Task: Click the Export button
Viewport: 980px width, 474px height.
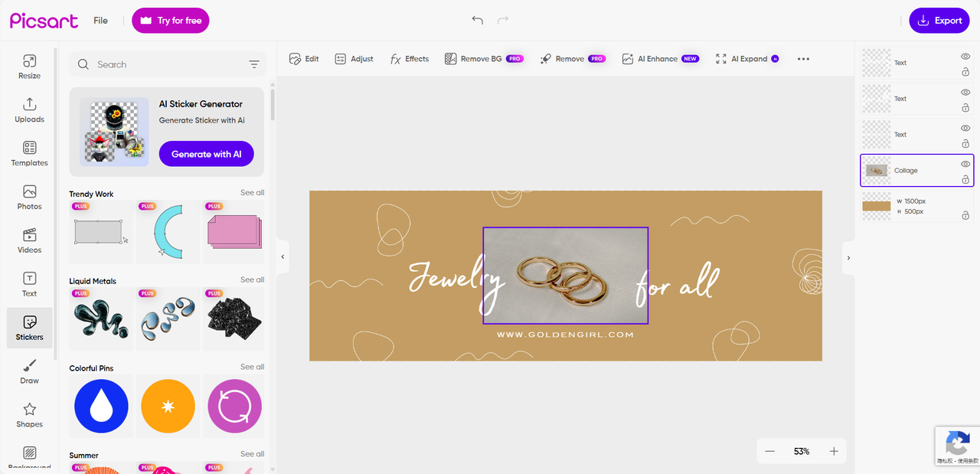Action: click(x=939, y=21)
